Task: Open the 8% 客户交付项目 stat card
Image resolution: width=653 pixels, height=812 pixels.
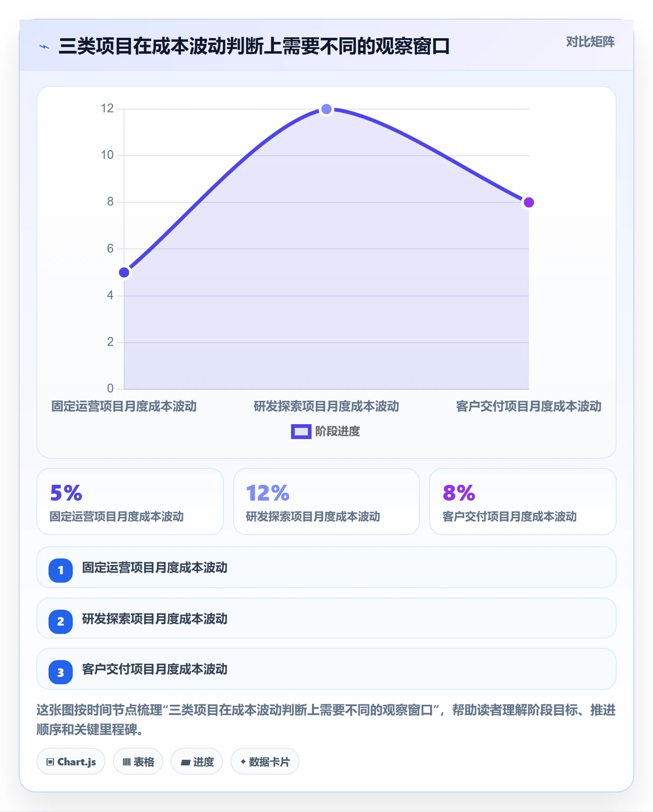Action: click(523, 502)
